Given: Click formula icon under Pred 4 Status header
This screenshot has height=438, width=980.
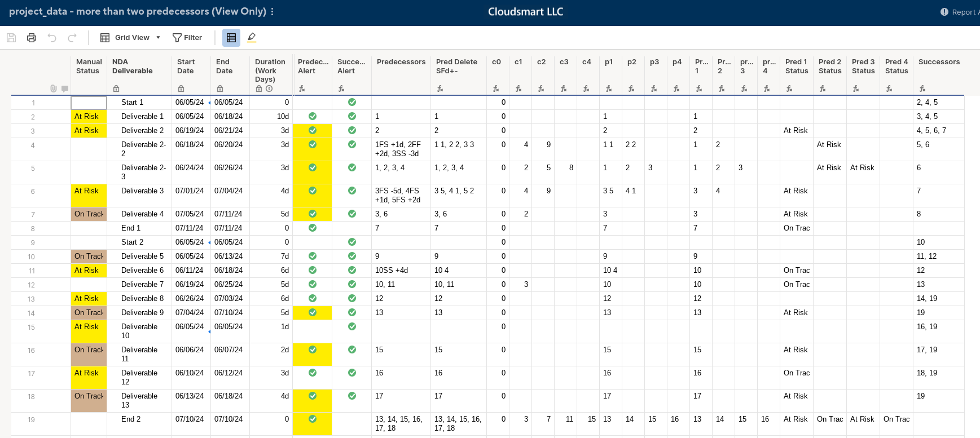Looking at the screenshot, I should [889, 89].
